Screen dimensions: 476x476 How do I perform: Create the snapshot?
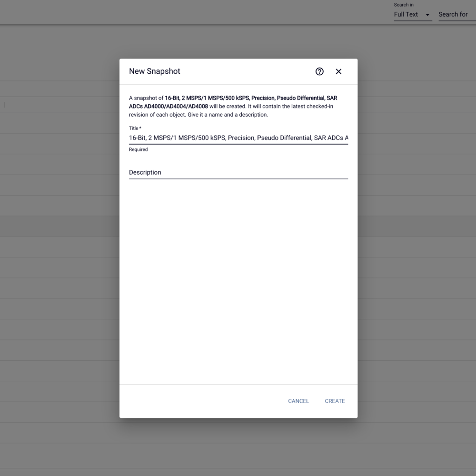[x=335, y=401]
